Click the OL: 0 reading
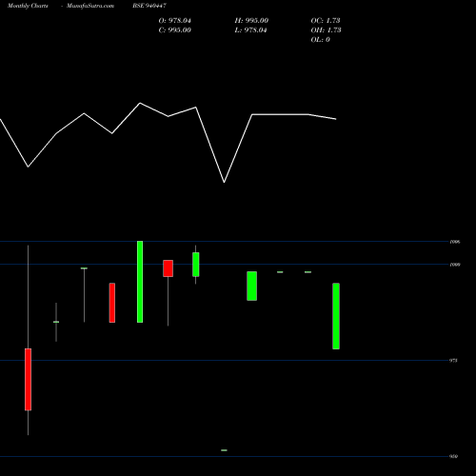The width and height of the screenshot is (476, 476). point(320,40)
